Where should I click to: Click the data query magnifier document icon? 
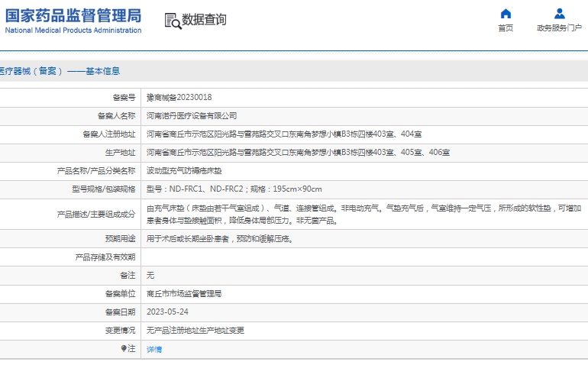173,21
